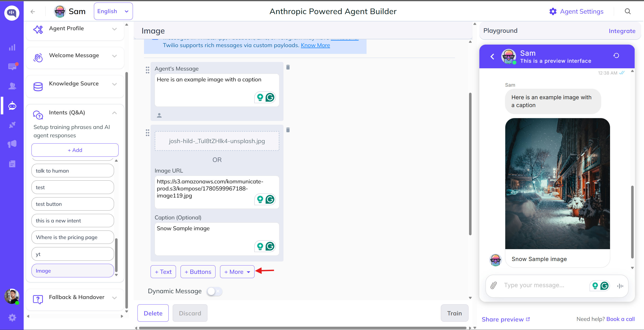Go back using the top-left arrow
This screenshot has height=330, width=644.
point(33,12)
